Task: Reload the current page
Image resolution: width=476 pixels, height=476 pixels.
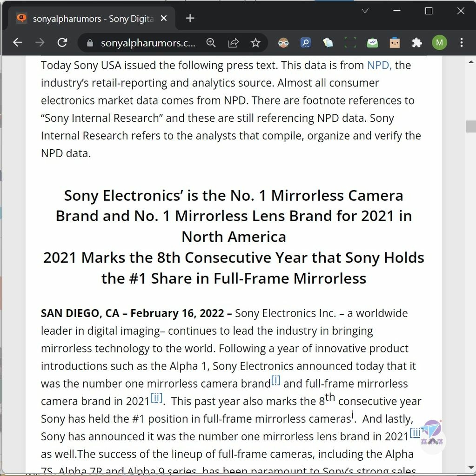Action: [62, 42]
